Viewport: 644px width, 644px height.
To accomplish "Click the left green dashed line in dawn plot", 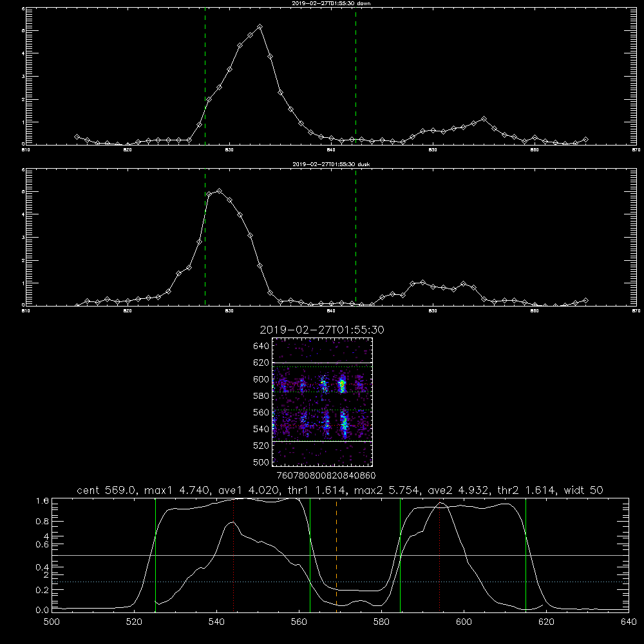I will click(x=205, y=76).
